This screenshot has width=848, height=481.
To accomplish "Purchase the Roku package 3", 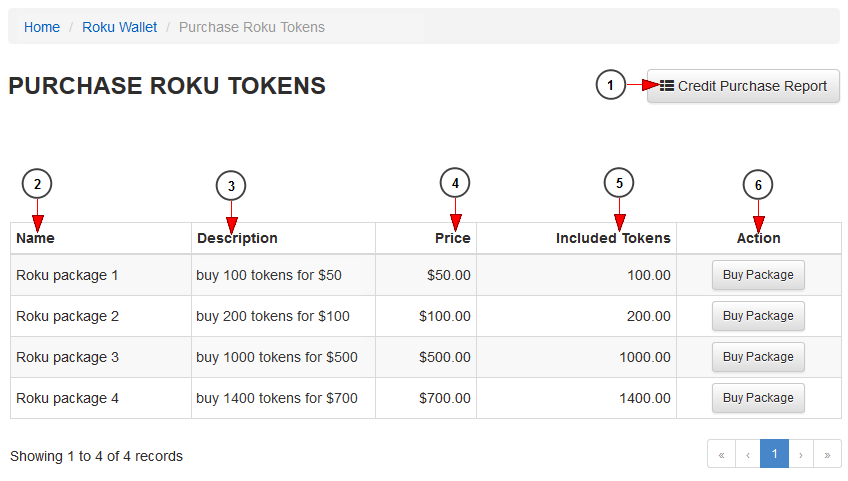I will pyautogui.click(x=758, y=357).
